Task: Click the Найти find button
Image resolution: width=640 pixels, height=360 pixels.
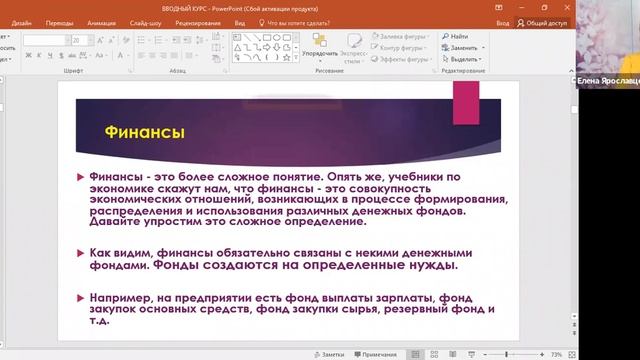Action: click(455, 36)
